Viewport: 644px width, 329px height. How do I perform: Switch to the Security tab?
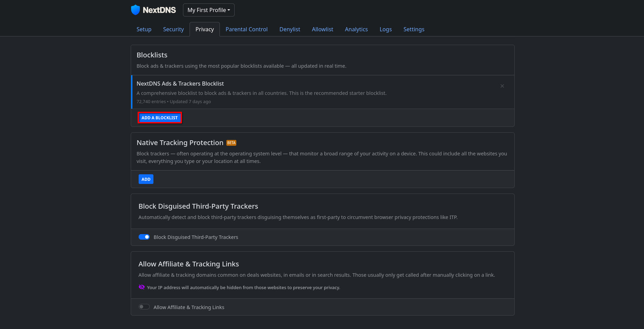(173, 29)
